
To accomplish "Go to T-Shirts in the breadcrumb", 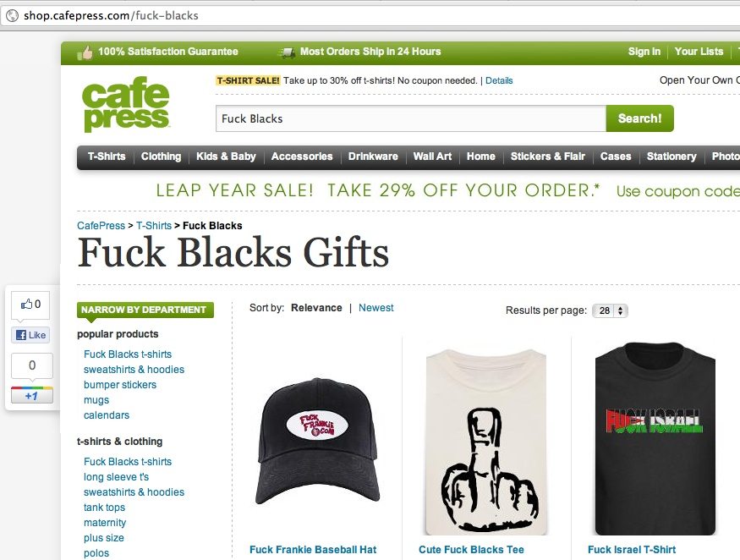I will (x=154, y=226).
